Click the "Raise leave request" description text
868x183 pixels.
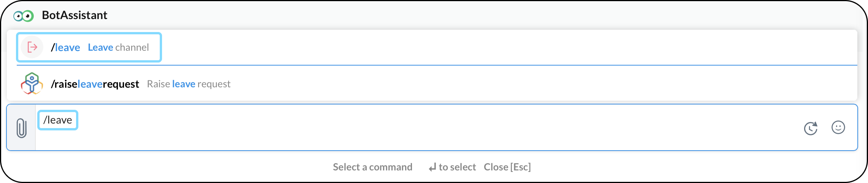coord(189,84)
